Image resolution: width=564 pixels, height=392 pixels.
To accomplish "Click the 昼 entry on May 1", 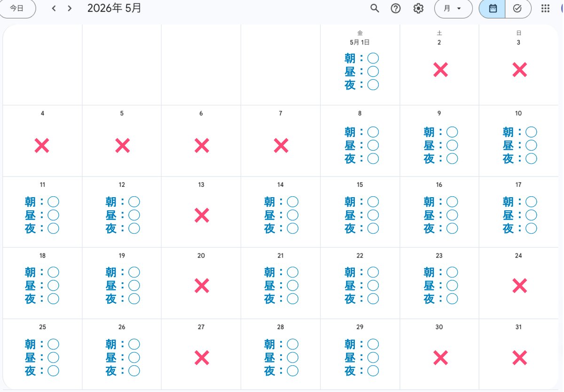I will pos(361,71).
